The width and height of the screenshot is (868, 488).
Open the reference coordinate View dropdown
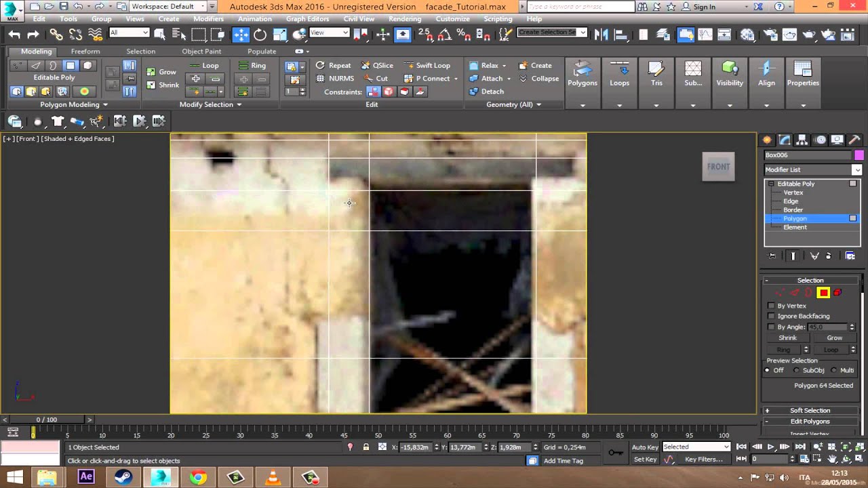click(x=330, y=33)
